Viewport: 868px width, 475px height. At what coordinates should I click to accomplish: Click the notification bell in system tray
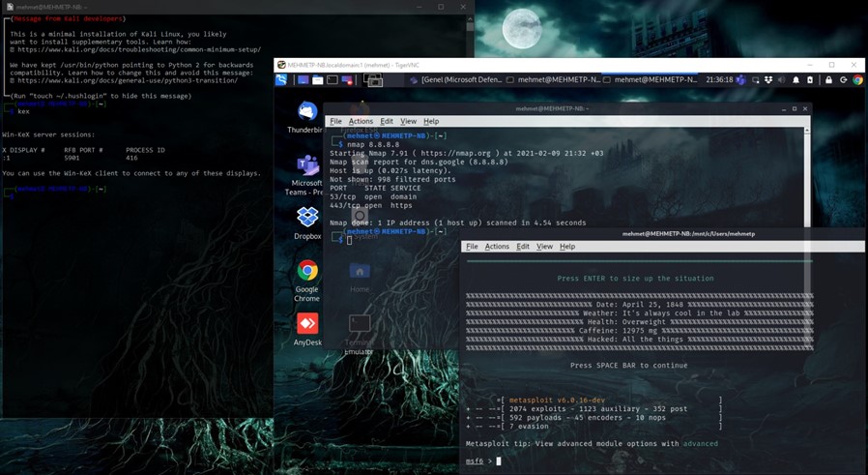(796, 80)
